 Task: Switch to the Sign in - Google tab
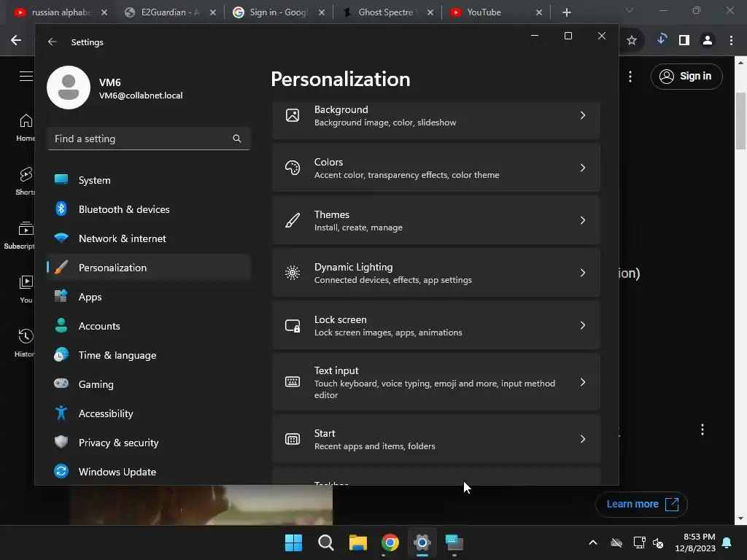[x=278, y=12]
